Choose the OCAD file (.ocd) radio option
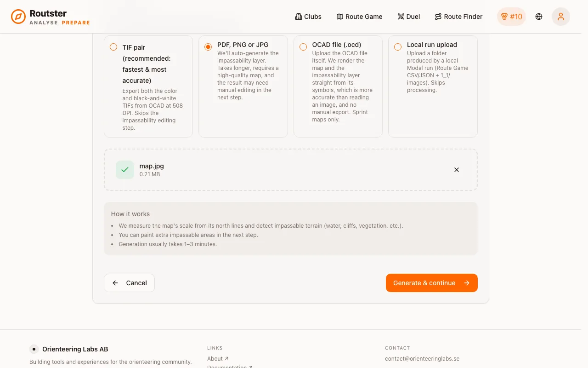Viewport: 588px width, 368px height. coord(303,47)
